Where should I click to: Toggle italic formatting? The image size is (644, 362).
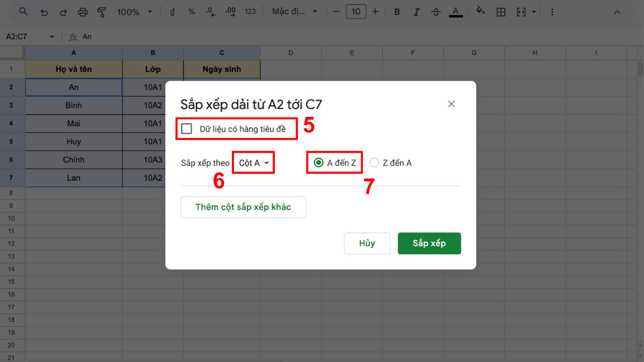coord(416,12)
